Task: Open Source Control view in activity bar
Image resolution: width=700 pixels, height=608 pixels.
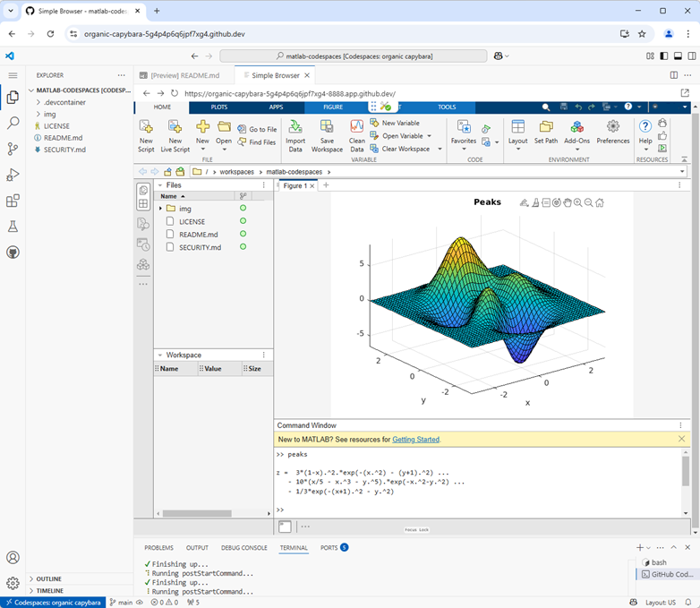Action: pyautogui.click(x=13, y=149)
